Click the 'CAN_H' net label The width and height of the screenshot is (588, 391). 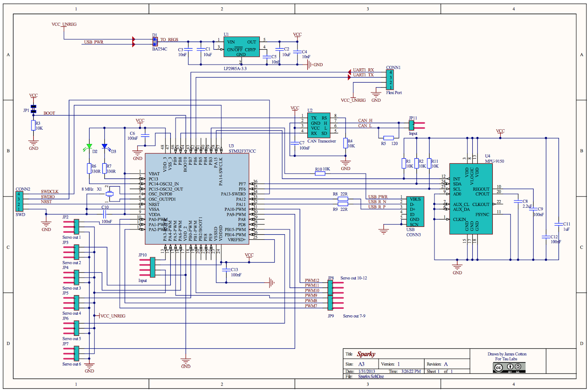[365, 120]
